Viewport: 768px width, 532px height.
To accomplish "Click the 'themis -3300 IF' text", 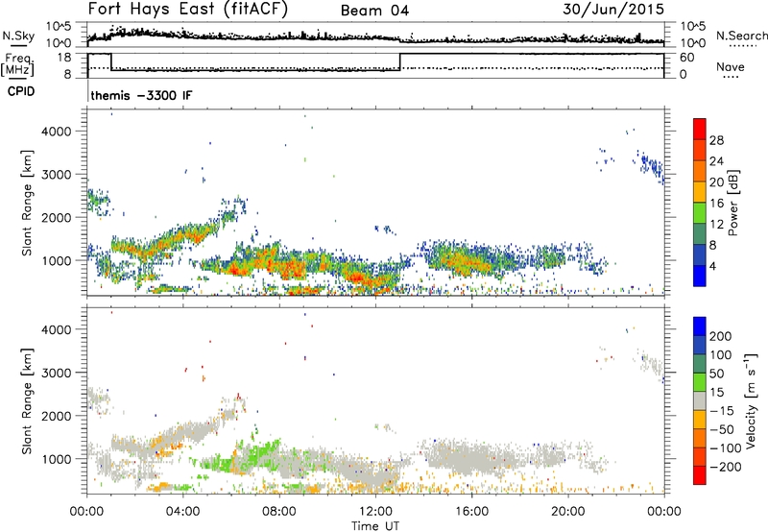I will pos(141,95).
